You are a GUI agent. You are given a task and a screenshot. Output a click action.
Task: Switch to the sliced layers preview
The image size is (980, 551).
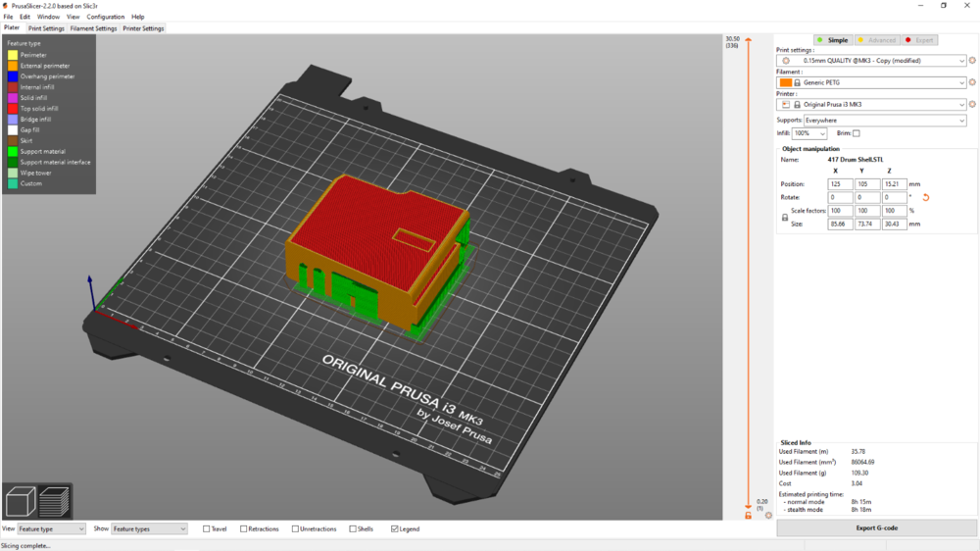(55, 504)
